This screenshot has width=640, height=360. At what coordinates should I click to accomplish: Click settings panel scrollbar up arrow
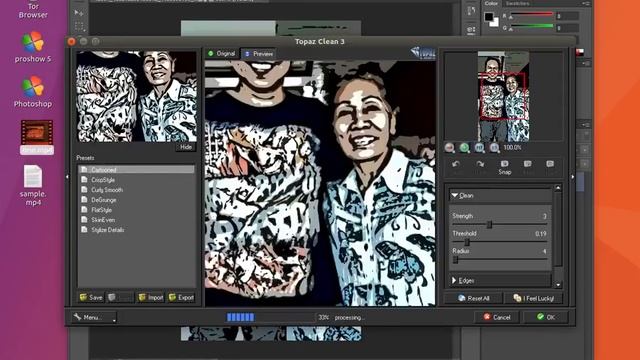coord(558,188)
